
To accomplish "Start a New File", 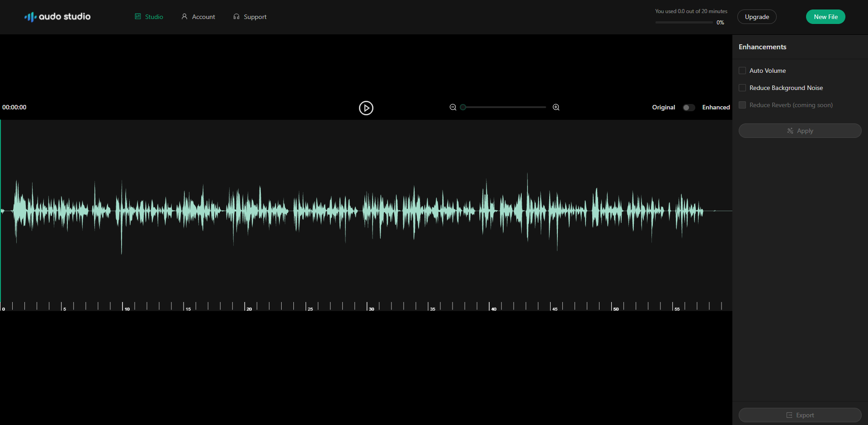I will (x=826, y=17).
